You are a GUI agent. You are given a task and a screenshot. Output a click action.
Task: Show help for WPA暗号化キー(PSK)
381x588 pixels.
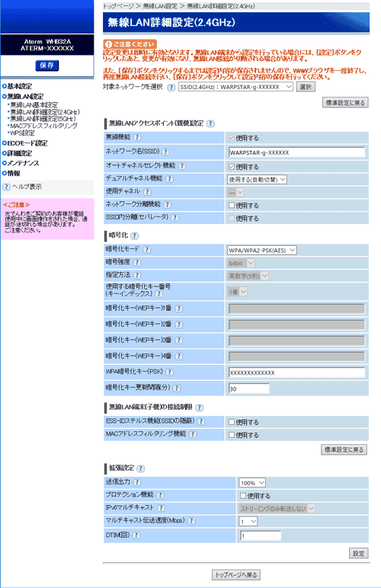click(x=169, y=372)
